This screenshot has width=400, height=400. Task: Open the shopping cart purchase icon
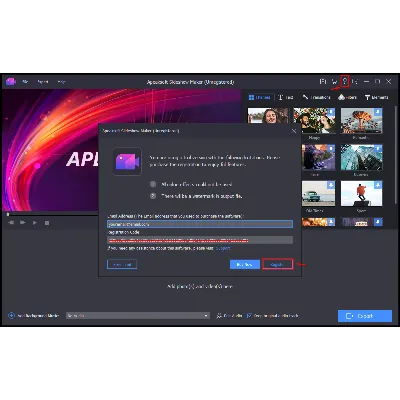point(334,81)
